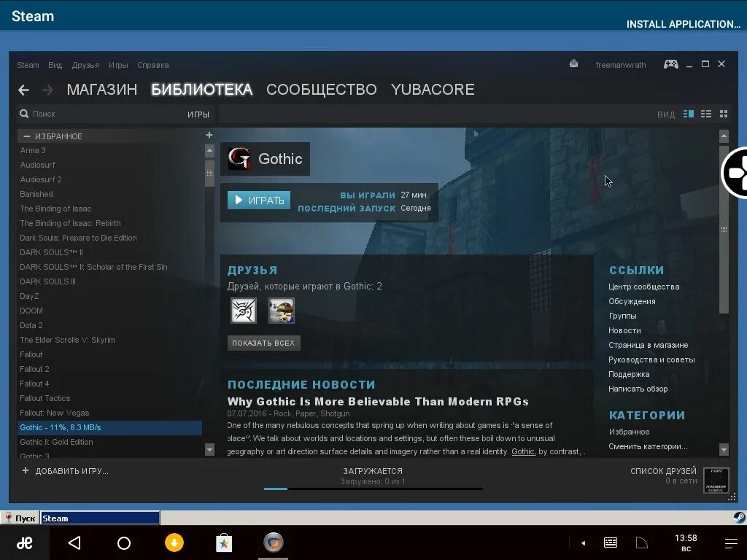
Task: Collapse the Избранное category
Action: point(27,136)
